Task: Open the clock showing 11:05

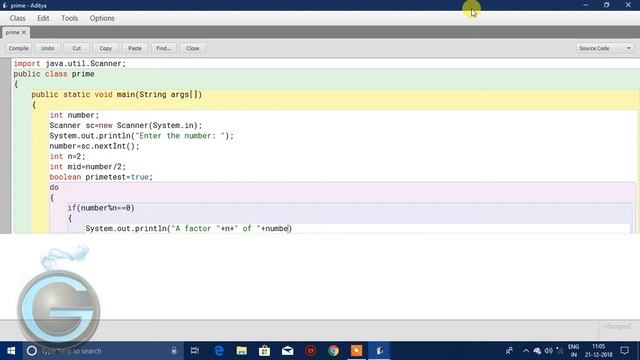Action: (599, 351)
